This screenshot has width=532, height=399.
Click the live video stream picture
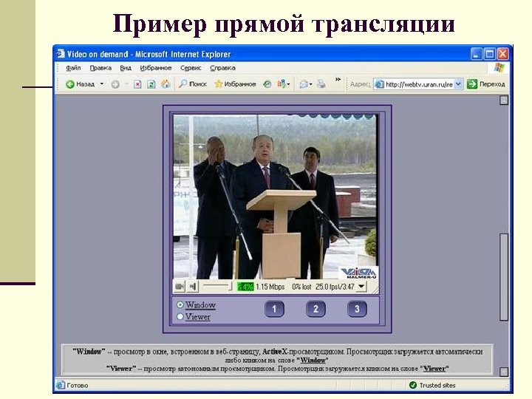coord(275,197)
